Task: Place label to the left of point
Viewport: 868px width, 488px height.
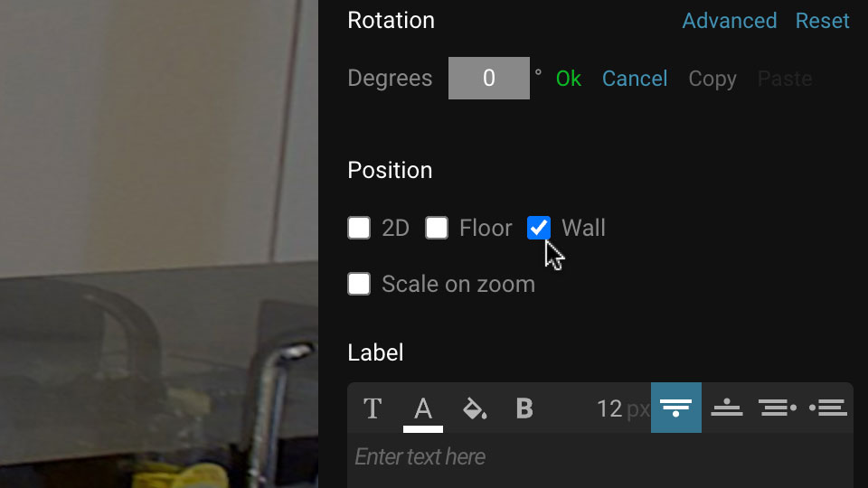Action: (x=778, y=408)
